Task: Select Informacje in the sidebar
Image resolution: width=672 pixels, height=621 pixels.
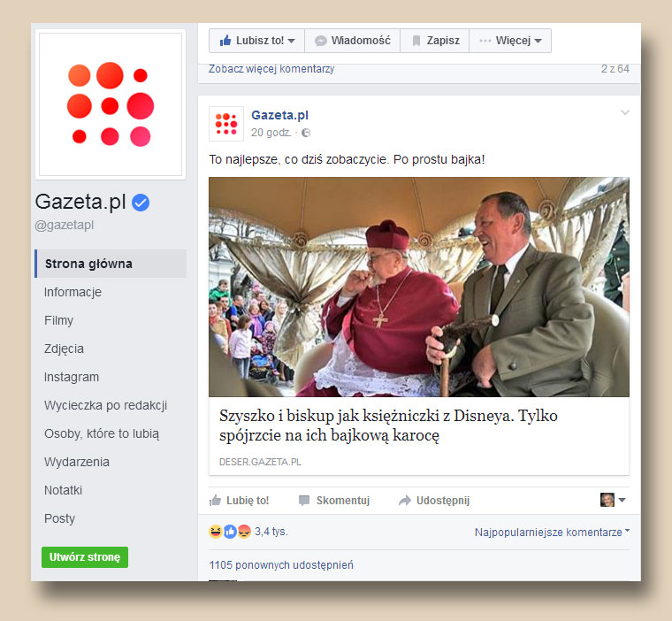Action: click(x=73, y=292)
